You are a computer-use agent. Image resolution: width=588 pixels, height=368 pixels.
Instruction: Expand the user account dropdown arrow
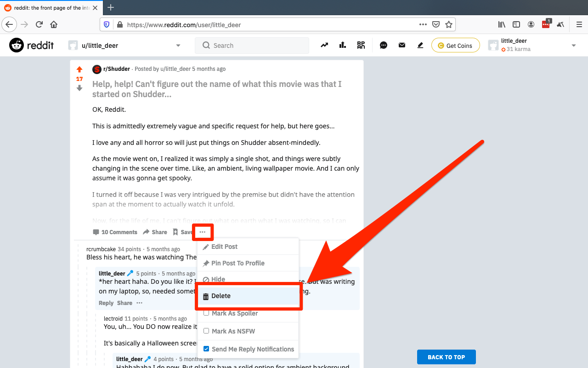click(574, 46)
